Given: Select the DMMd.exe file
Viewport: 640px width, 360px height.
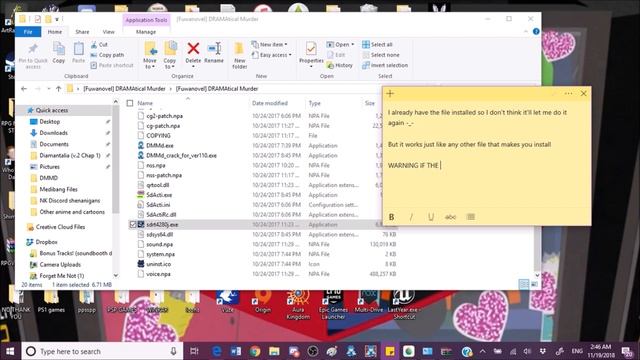Looking at the screenshot, I should tap(160, 145).
